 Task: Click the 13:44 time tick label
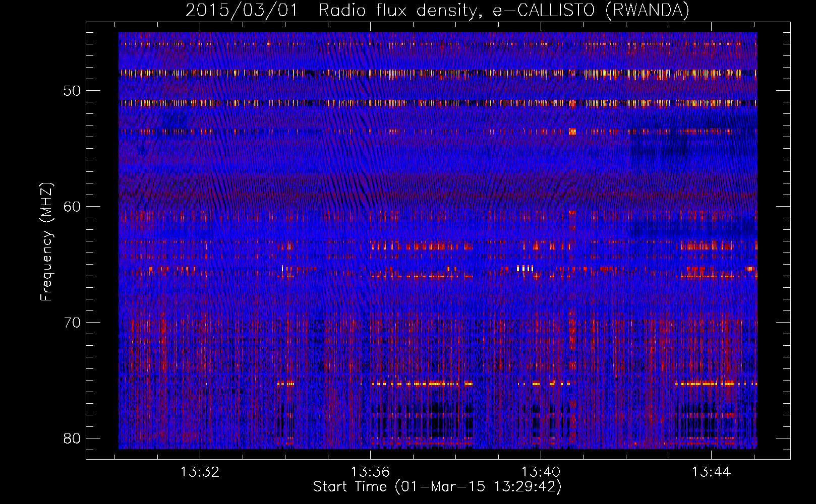711,472
